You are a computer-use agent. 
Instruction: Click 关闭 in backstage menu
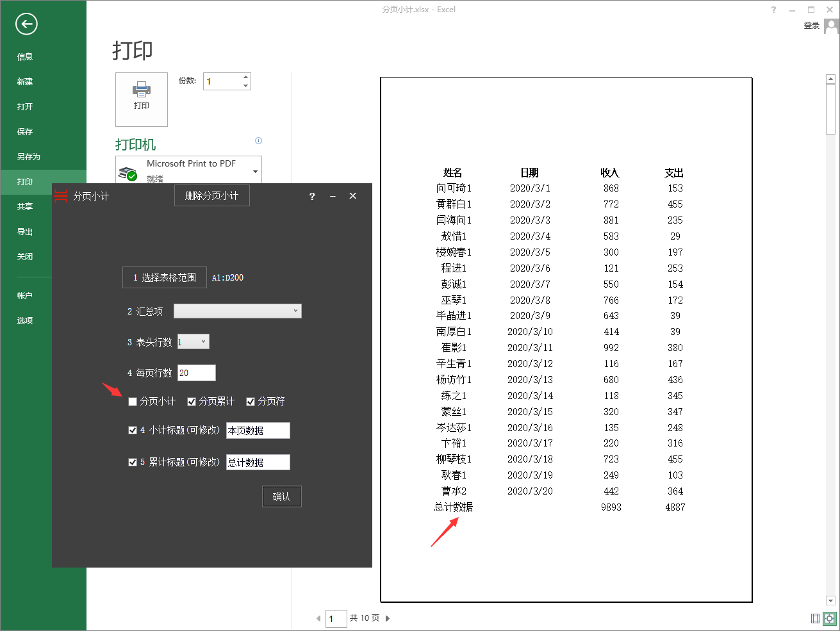25,257
